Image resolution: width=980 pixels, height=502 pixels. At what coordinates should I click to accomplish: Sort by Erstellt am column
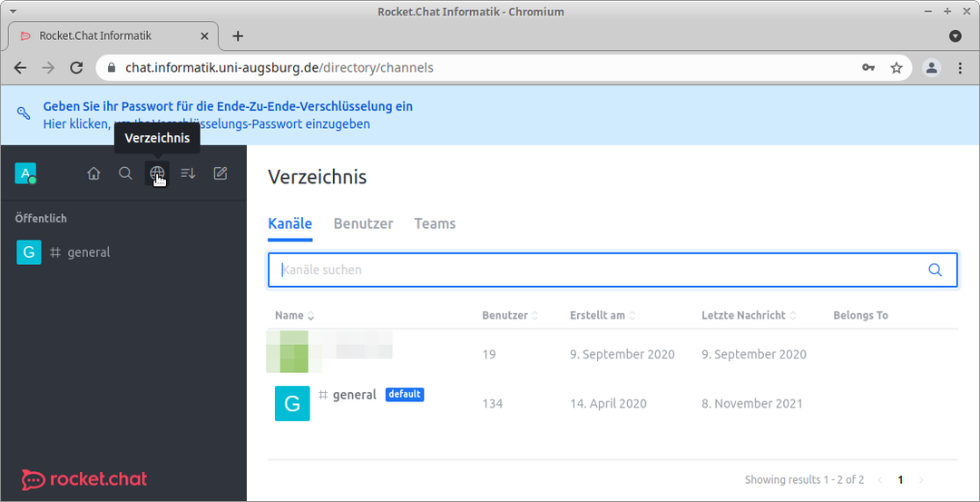coord(603,316)
